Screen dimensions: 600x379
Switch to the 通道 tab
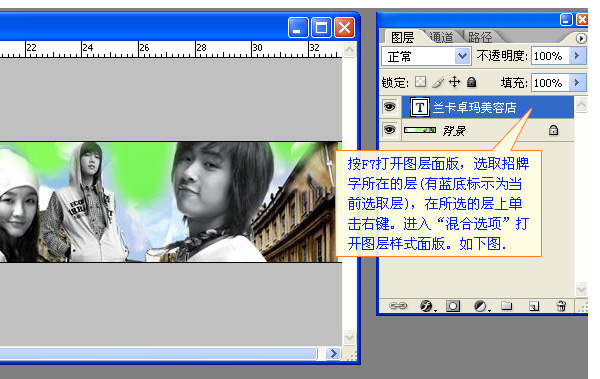pos(442,37)
